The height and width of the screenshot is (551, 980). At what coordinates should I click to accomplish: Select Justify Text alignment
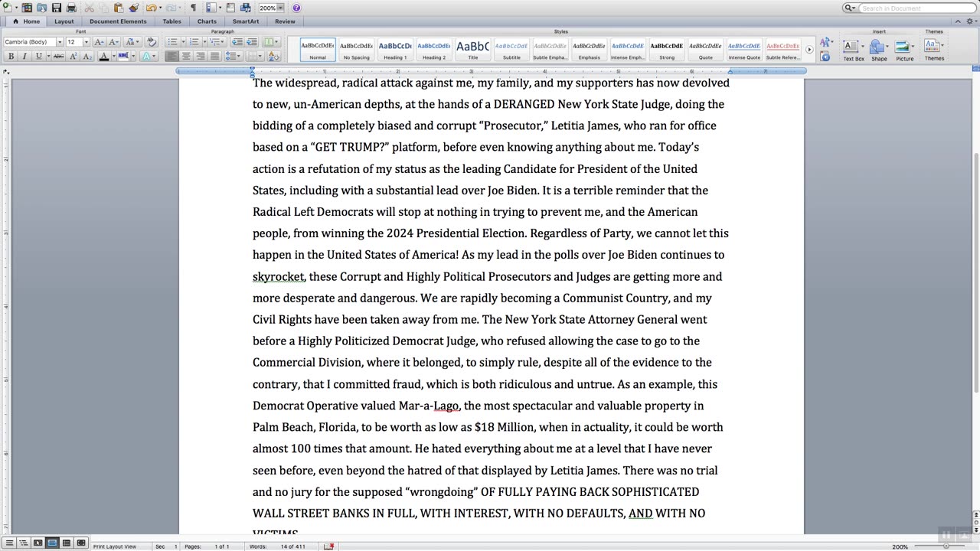point(215,57)
